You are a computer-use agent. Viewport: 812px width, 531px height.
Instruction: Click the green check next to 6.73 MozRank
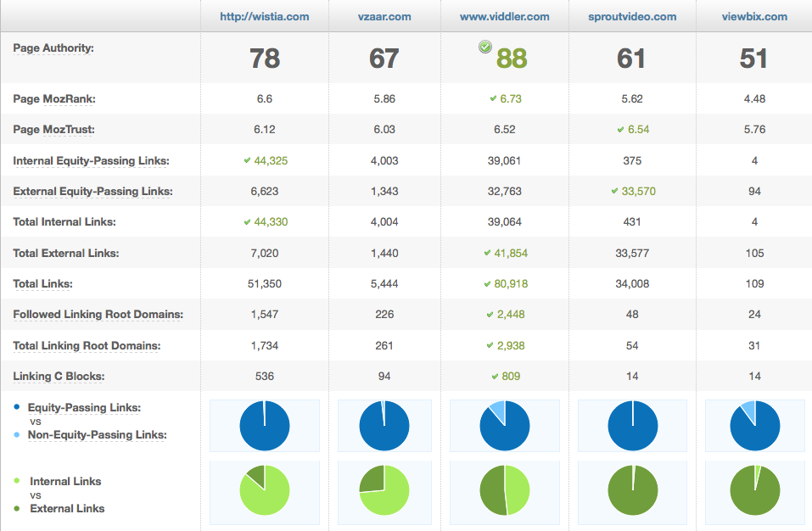[493, 98]
